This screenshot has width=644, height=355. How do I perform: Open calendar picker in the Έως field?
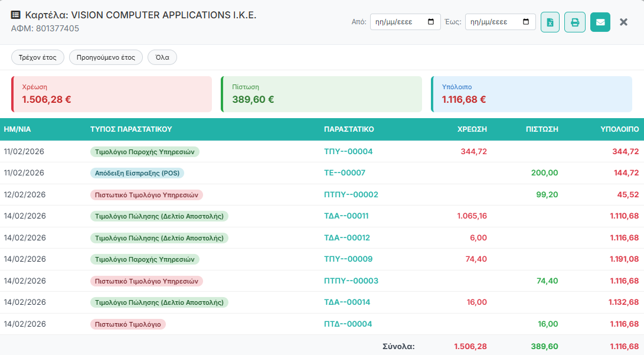click(x=526, y=22)
